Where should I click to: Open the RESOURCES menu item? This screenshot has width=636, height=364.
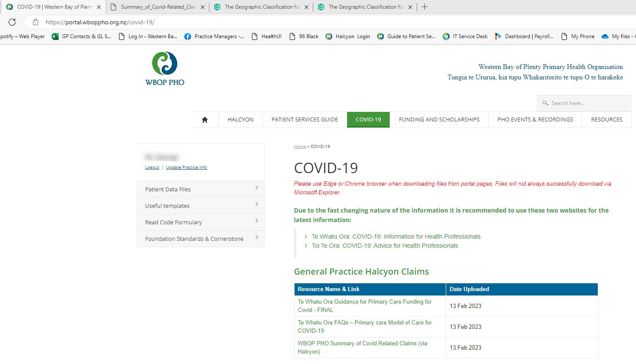606,120
